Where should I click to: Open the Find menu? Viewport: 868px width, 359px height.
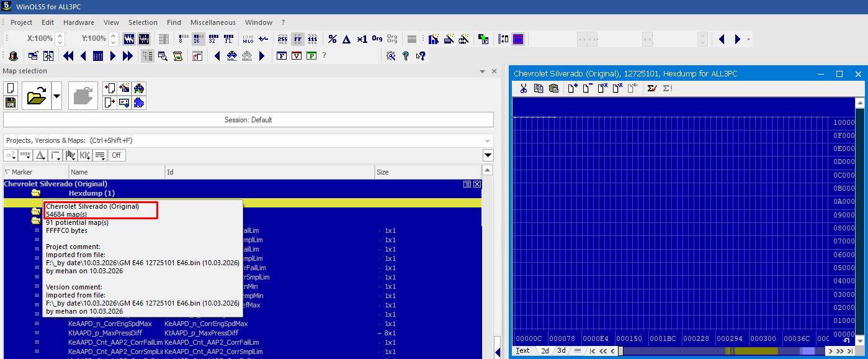(174, 22)
